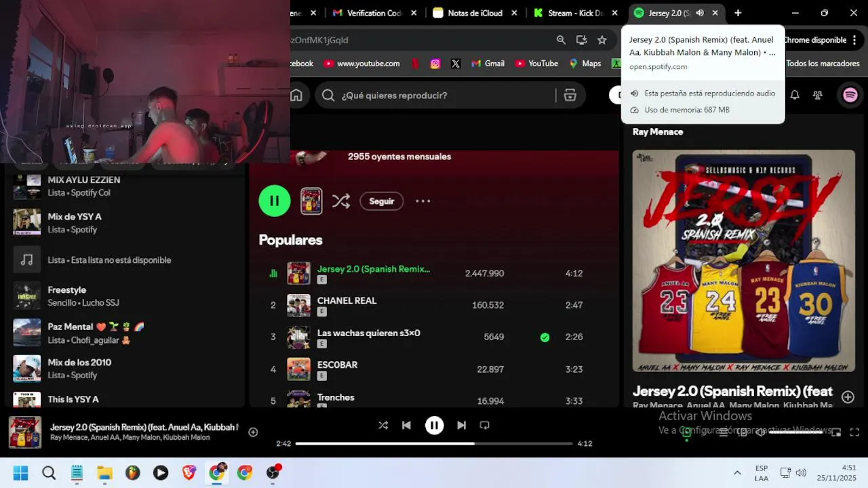Open the Instagram bookmark icon

click(435, 64)
